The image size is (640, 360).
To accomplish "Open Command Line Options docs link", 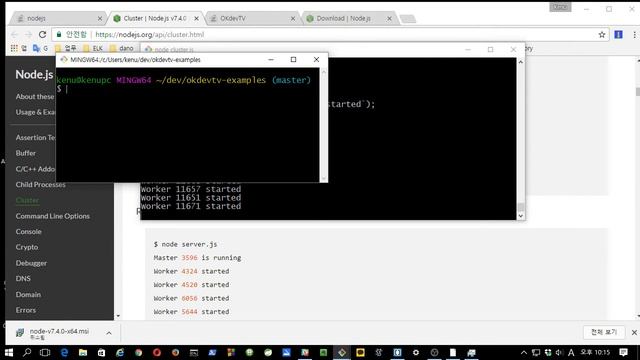I will (53, 216).
